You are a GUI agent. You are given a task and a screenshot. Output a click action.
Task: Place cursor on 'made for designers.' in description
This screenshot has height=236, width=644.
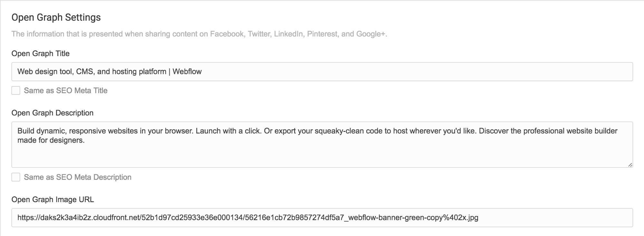click(51, 140)
